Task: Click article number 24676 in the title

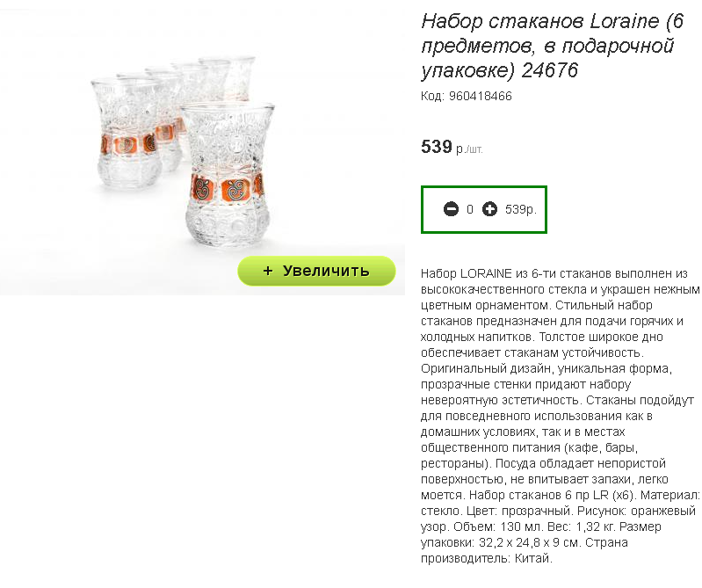Action: point(550,70)
